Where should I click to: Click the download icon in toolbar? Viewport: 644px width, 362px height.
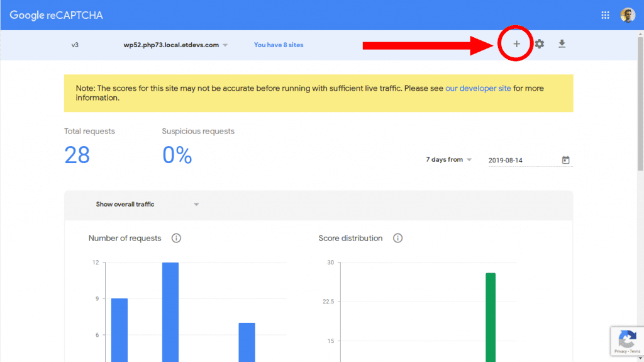coord(562,44)
